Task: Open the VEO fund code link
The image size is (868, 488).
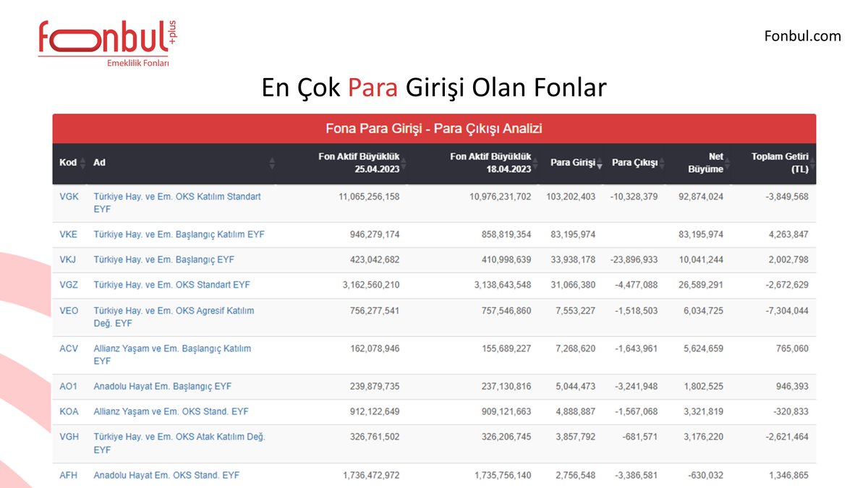Action: point(69,311)
